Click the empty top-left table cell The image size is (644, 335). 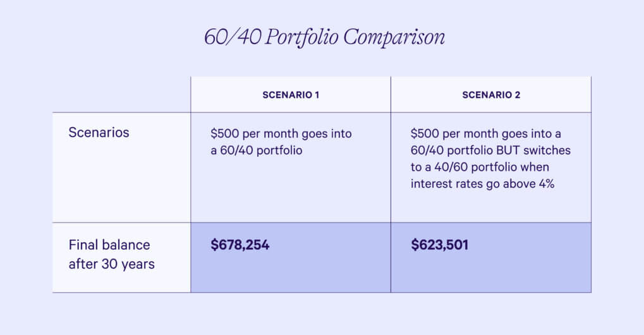coord(121,95)
